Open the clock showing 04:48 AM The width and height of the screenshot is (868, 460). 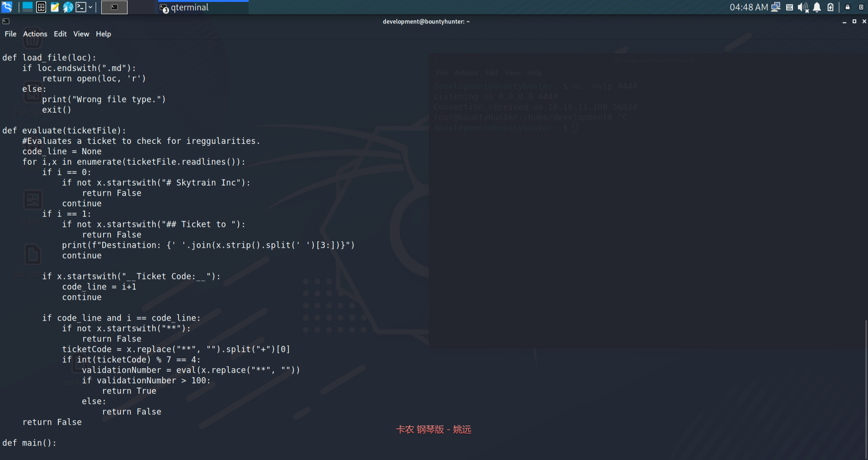[x=748, y=7]
